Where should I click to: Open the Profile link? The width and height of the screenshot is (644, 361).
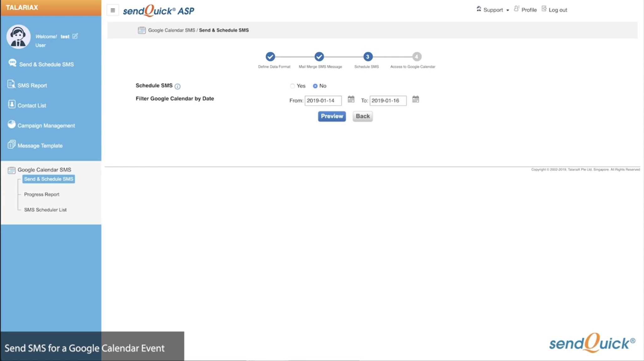529,10
